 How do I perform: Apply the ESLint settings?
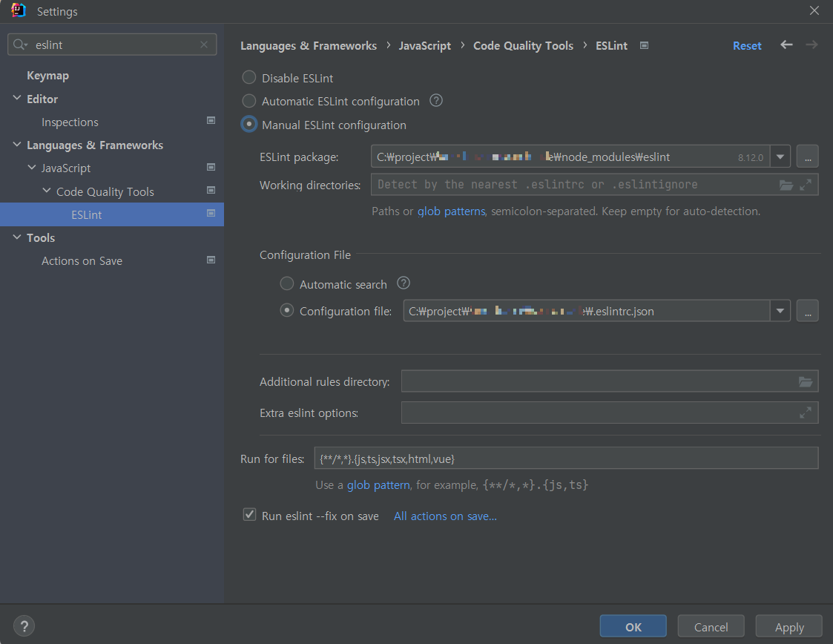(789, 626)
